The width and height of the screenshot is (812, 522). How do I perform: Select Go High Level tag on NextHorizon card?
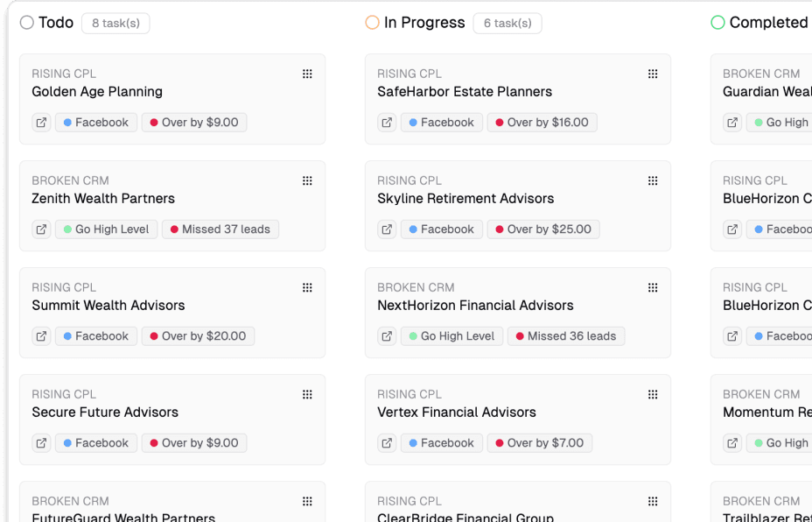pos(451,336)
